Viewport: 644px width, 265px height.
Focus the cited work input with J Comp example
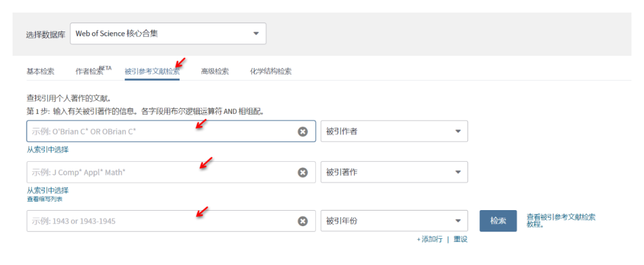171,172
